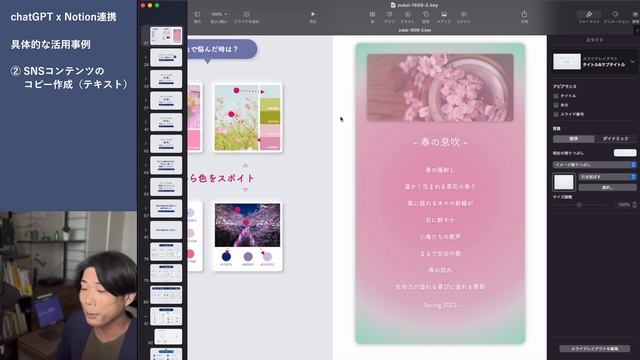640x360 pixels.
Task: Select slide 27 thumbnail in navigator
Action: tap(166, 36)
